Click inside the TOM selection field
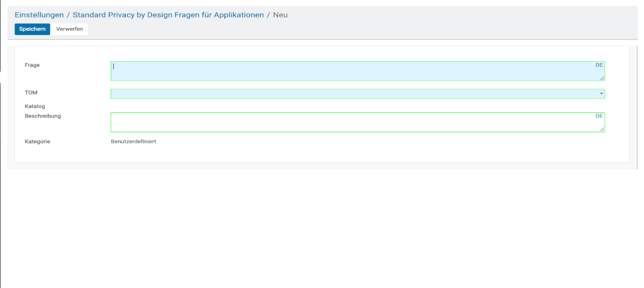This screenshot has height=288, width=644. point(350,94)
